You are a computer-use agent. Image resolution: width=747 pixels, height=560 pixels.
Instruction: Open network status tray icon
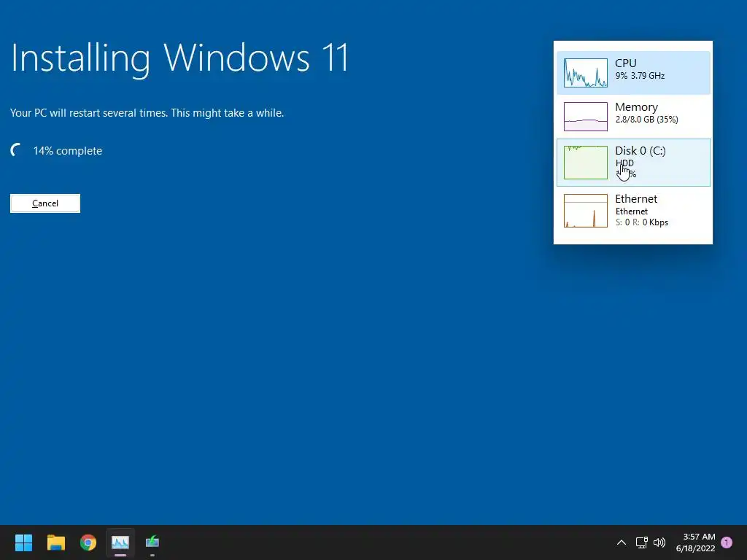[642, 542]
